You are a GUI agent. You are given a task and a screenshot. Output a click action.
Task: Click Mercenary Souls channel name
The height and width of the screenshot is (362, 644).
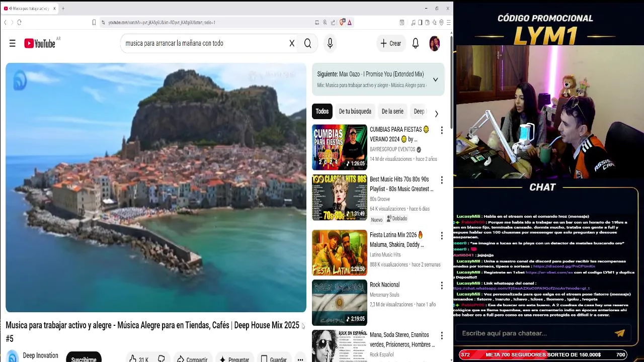click(384, 295)
